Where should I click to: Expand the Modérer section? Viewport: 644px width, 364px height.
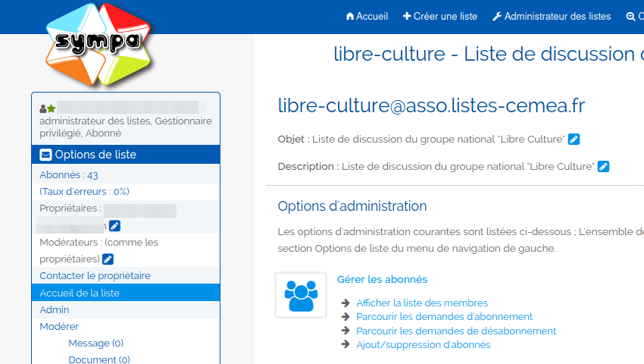tap(59, 326)
